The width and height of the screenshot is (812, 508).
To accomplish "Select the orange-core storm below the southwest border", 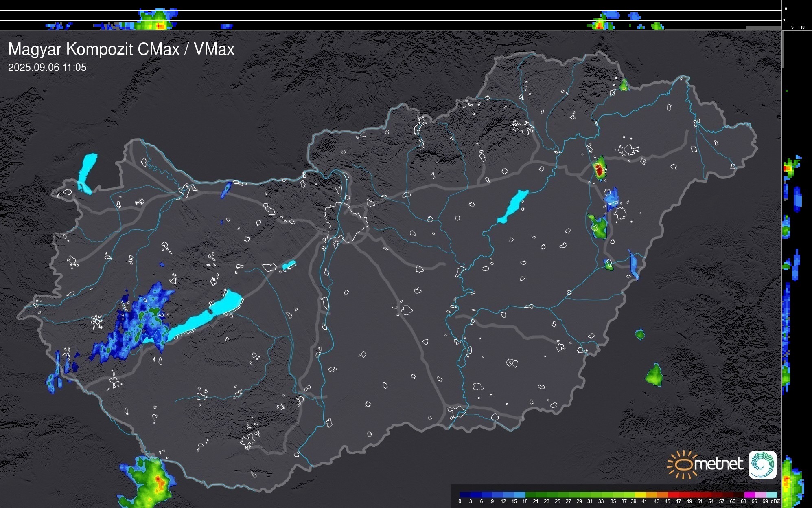I will 160,483.
